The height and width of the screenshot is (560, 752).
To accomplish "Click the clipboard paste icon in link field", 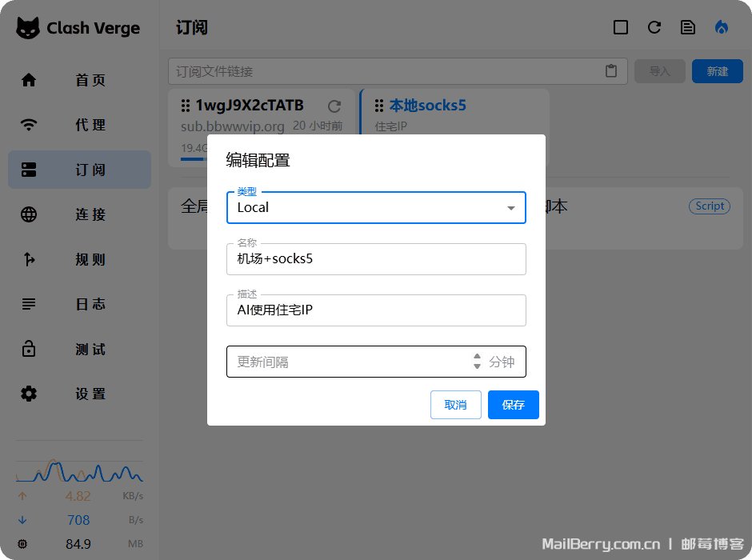I will click(x=611, y=71).
